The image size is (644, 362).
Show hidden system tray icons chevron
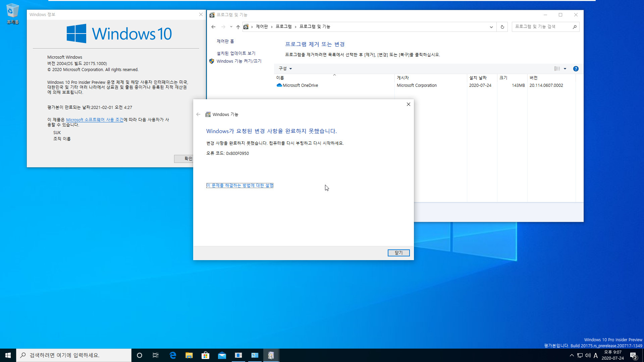click(x=572, y=355)
